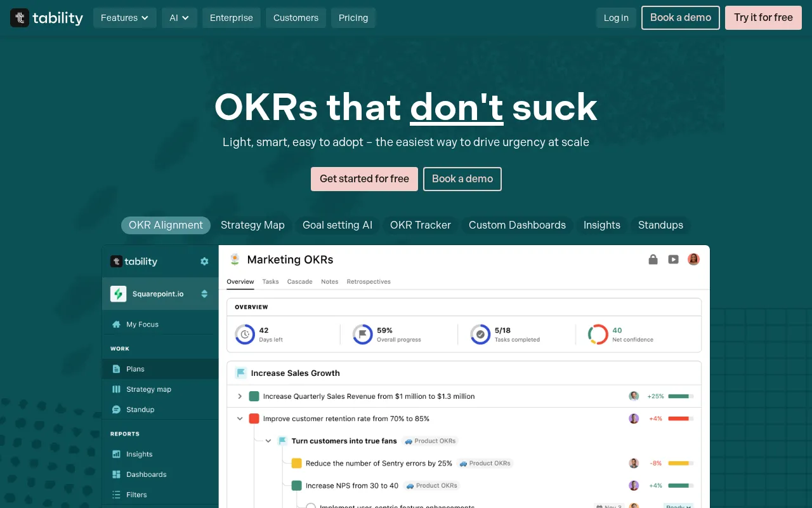Click the red status square on customer retention
The width and height of the screenshot is (812, 508).
pyautogui.click(x=254, y=418)
